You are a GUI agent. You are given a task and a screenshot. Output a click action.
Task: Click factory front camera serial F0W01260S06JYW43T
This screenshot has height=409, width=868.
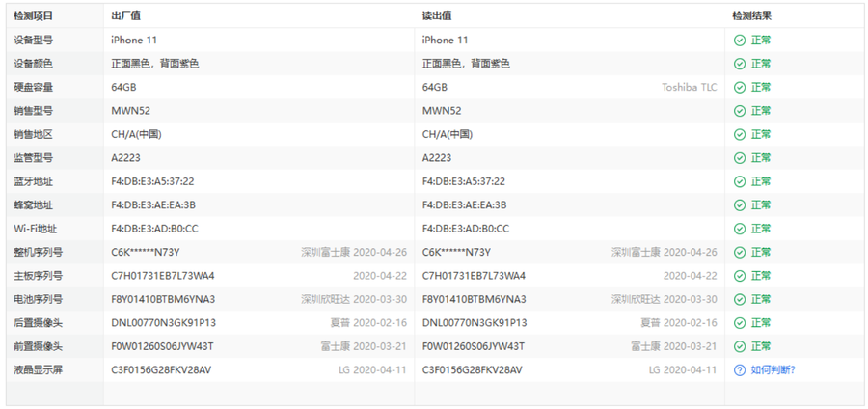[163, 346]
